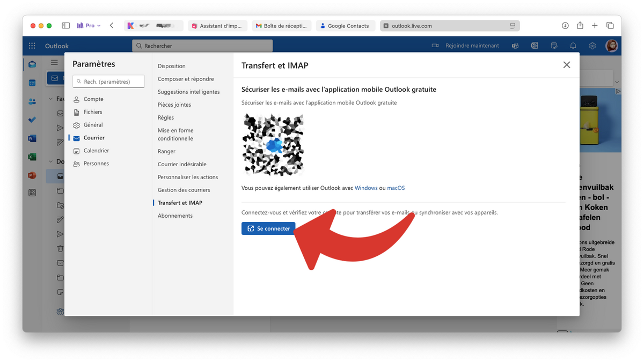The width and height of the screenshot is (644, 362).
Task: Toggle the Outlook hamburger navigation menu
Action: pyautogui.click(x=54, y=63)
